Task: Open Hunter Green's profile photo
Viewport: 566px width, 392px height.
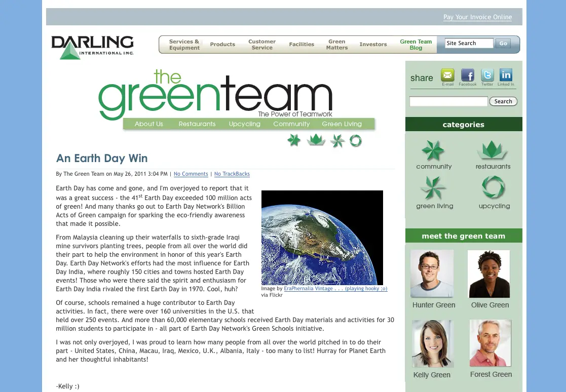Action: click(432, 273)
